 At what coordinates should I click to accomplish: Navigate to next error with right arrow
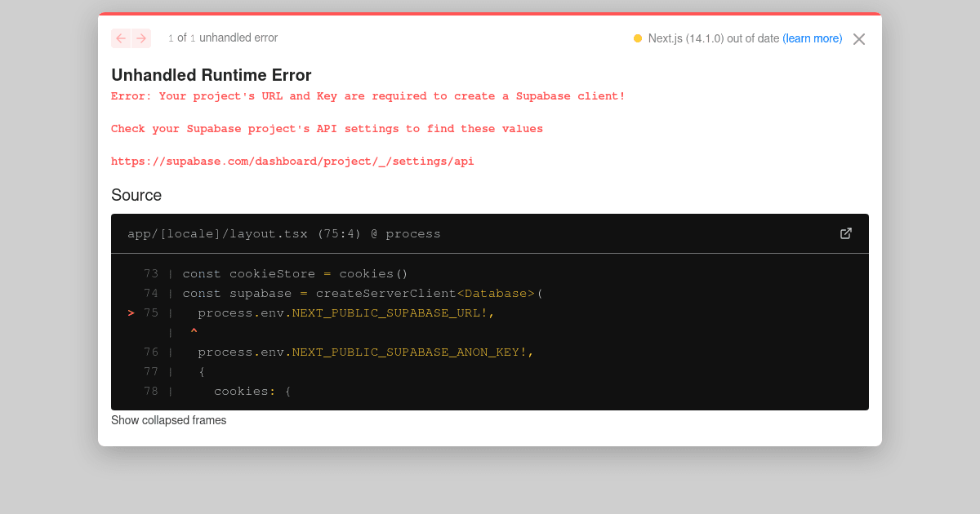click(141, 38)
